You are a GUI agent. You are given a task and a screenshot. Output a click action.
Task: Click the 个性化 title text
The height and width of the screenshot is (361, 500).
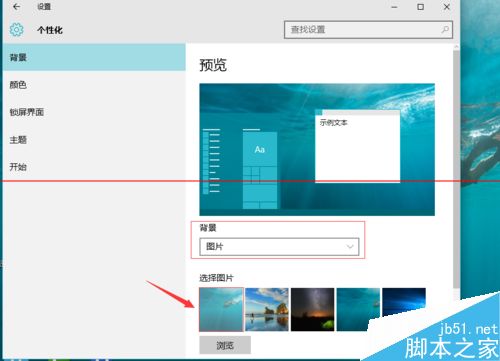pos(50,30)
